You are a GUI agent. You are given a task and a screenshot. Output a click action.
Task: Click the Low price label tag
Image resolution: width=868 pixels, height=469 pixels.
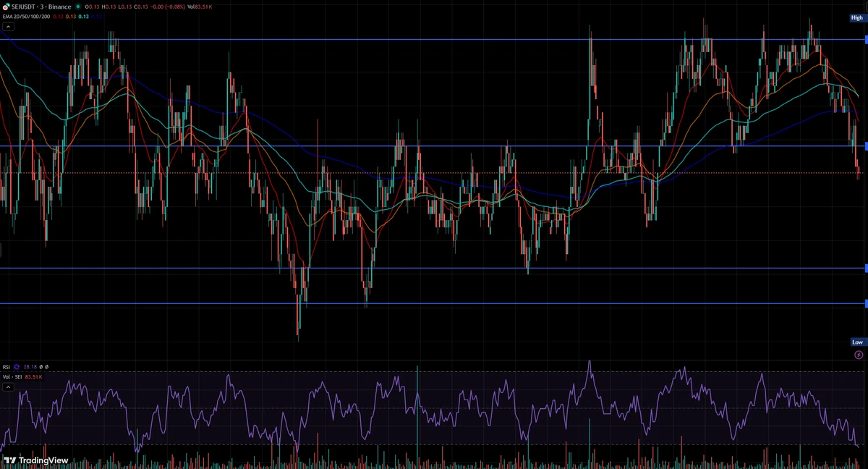(857, 342)
